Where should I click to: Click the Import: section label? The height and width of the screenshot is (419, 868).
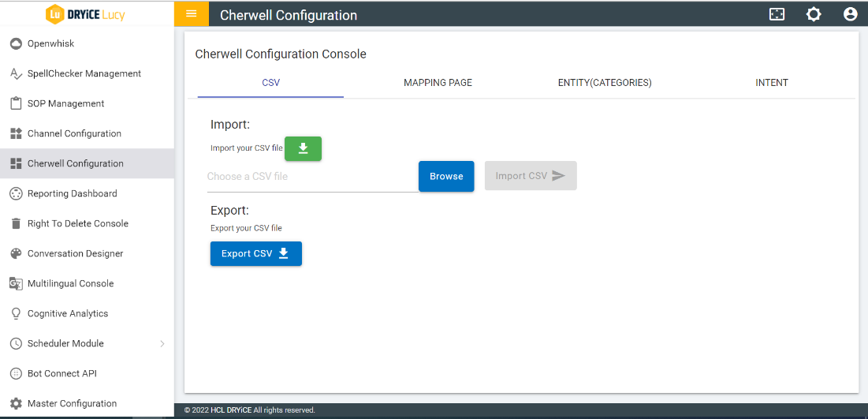pyautogui.click(x=230, y=125)
